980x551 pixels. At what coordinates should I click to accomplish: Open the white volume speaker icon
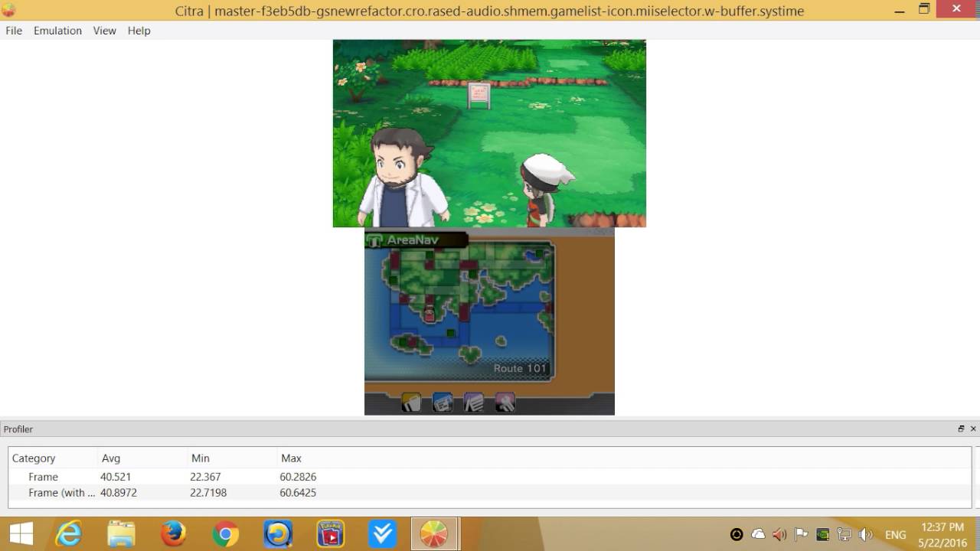click(866, 535)
